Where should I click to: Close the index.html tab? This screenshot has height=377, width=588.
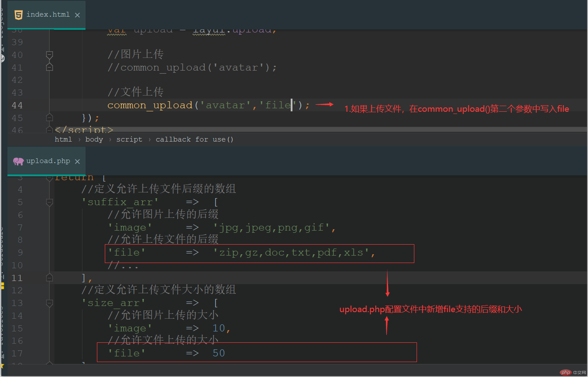coord(77,15)
